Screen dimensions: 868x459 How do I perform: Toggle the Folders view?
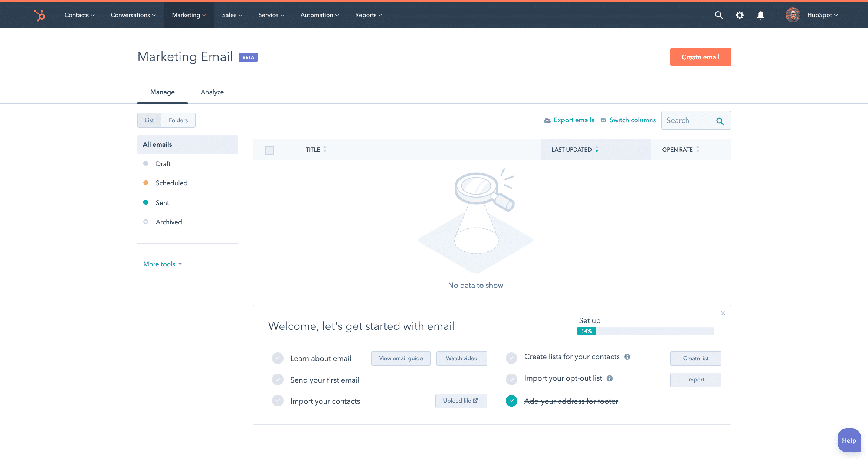pos(178,120)
